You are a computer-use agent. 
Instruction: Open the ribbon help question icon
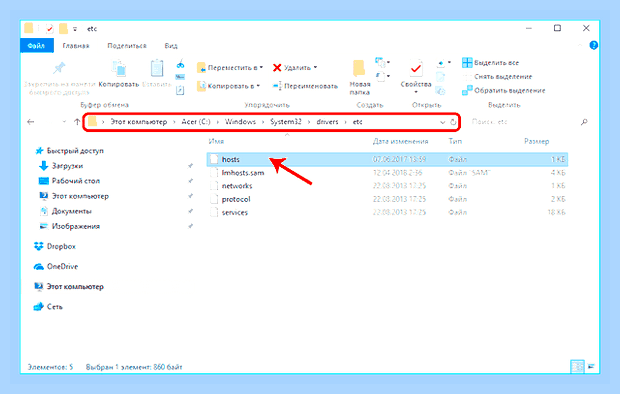(594, 45)
